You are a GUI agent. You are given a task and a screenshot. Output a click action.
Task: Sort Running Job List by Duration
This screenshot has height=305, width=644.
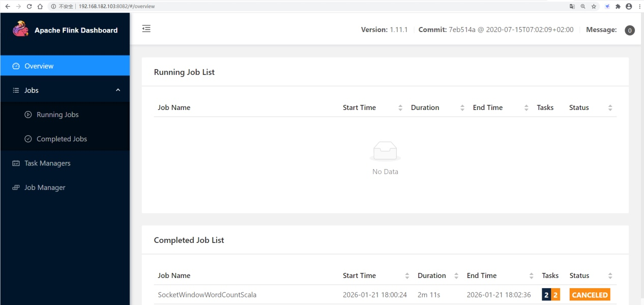[462, 108]
